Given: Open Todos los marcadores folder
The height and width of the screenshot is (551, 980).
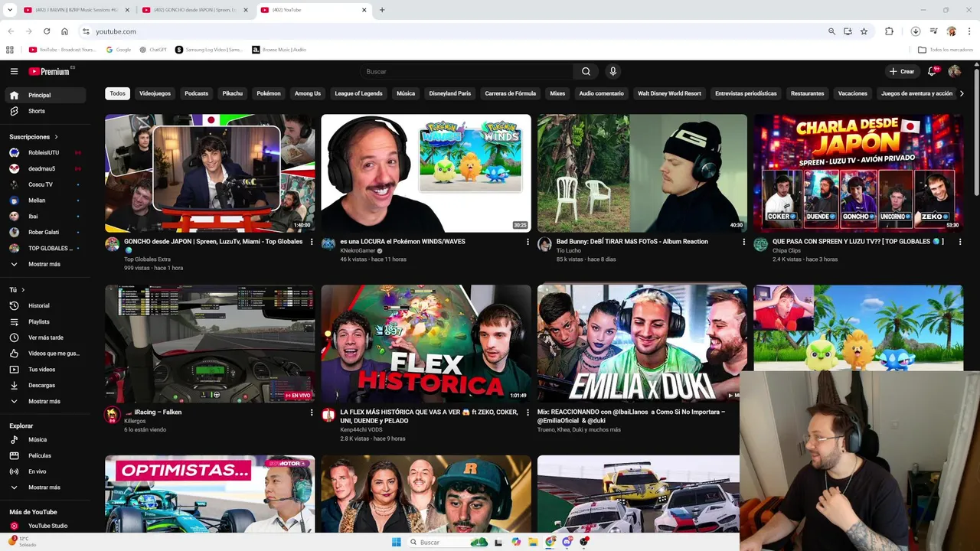Looking at the screenshot, I should click(x=946, y=50).
